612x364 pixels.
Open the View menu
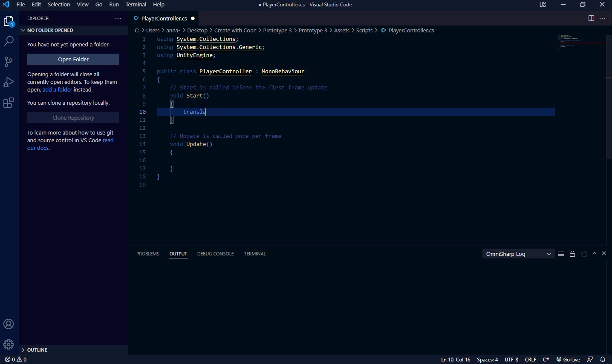83,5
